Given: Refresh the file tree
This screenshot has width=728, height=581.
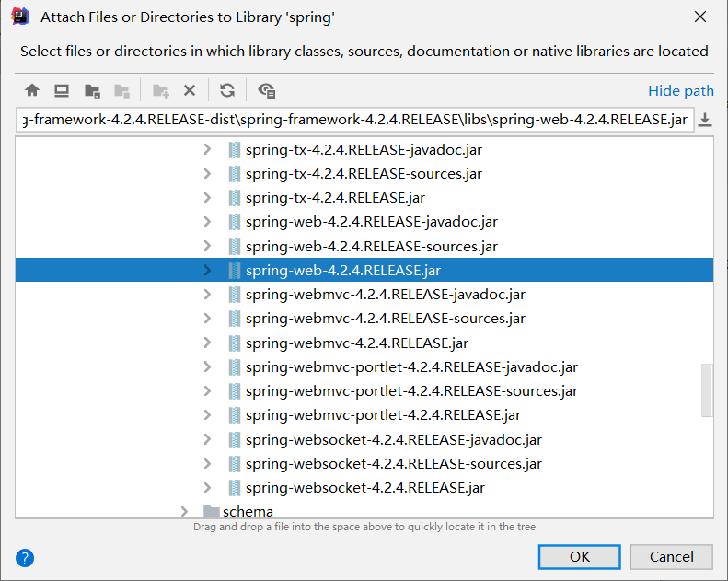Looking at the screenshot, I should (227, 90).
